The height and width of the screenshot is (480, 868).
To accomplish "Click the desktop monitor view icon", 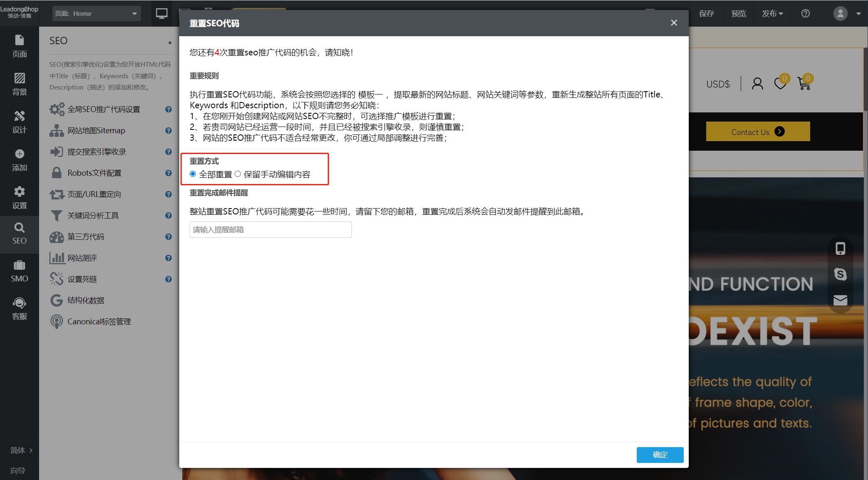I will click(x=161, y=13).
